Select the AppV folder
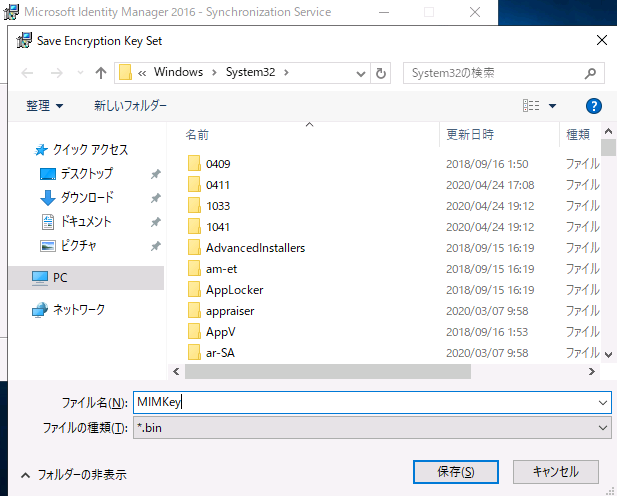The width and height of the screenshot is (617, 496). [220, 332]
